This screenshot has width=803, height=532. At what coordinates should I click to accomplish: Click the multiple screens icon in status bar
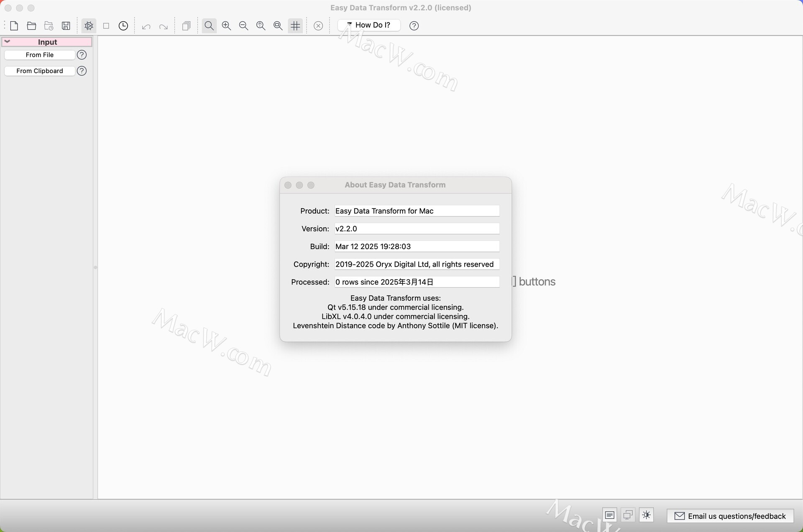628,515
